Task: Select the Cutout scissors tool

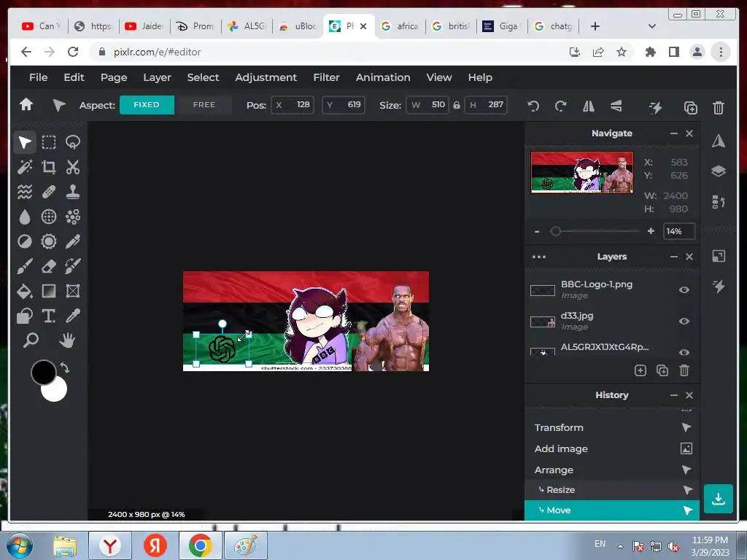Action: [x=73, y=167]
